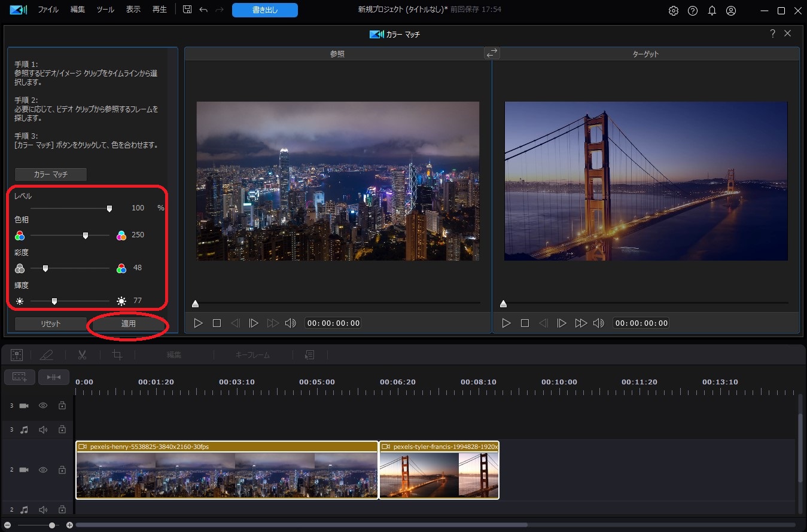This screenshot has height=532, width=807.
Task: Split the clip with the scissors icon
Action: 81,354
